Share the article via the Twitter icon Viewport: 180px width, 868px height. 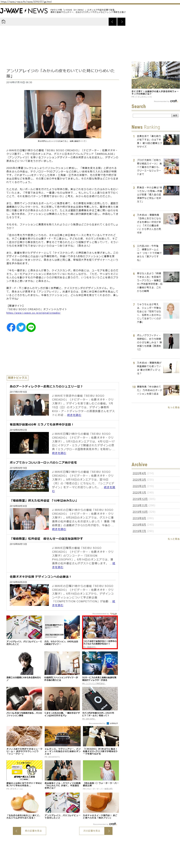coord(21,327)
